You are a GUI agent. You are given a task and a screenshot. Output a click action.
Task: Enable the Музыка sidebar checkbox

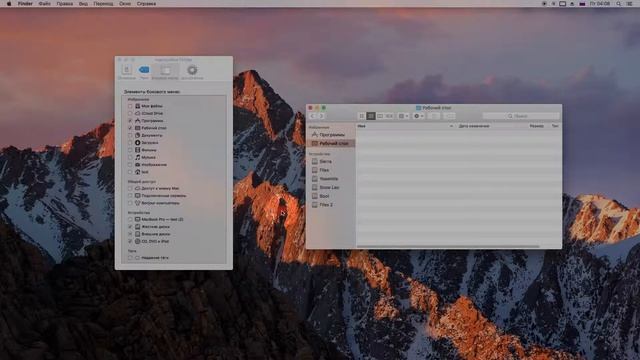130,158
